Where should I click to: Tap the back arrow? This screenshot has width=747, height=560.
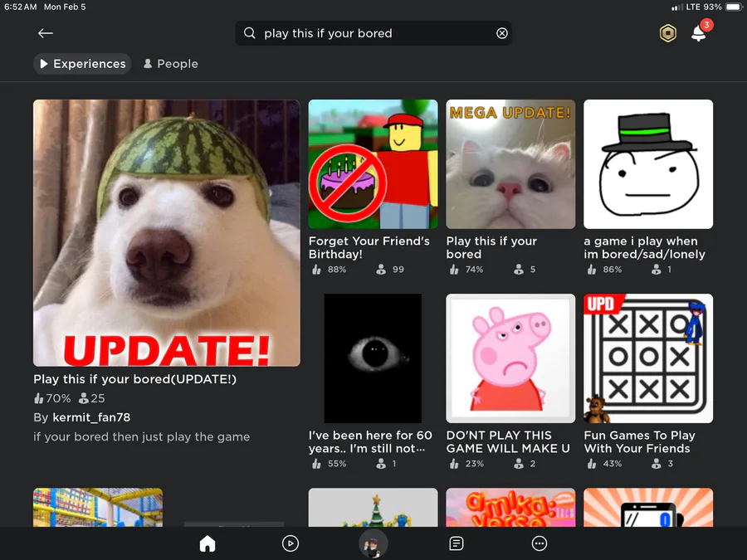(x=46, y=33)
